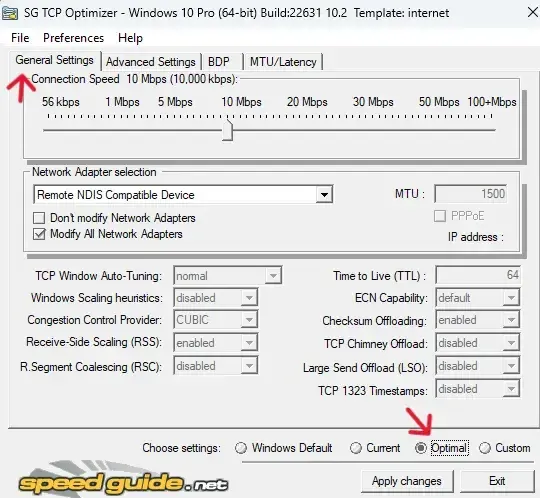Click the 56 kbps speed label

pyautogui.click(x=61, y=102)
